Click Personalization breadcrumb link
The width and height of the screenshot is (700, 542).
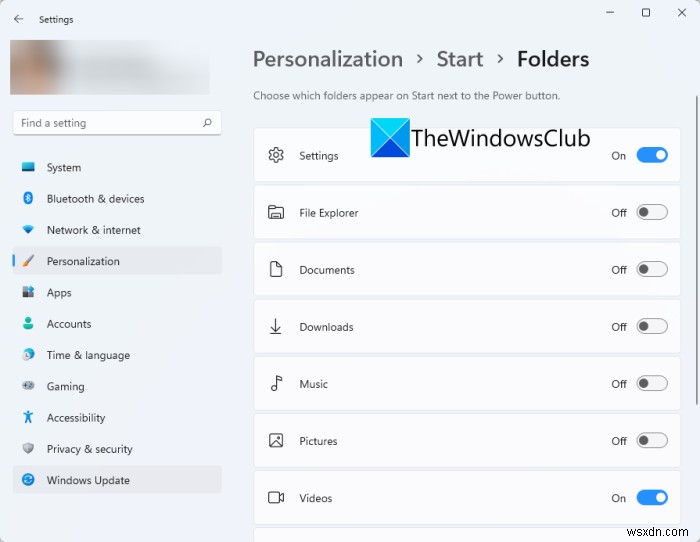pos(328,59)
